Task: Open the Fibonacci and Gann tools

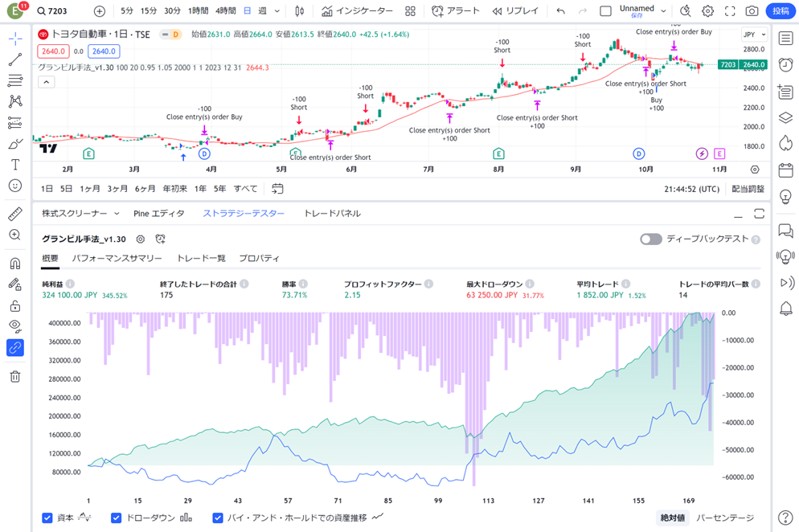Action: click(x=15, y=80)
